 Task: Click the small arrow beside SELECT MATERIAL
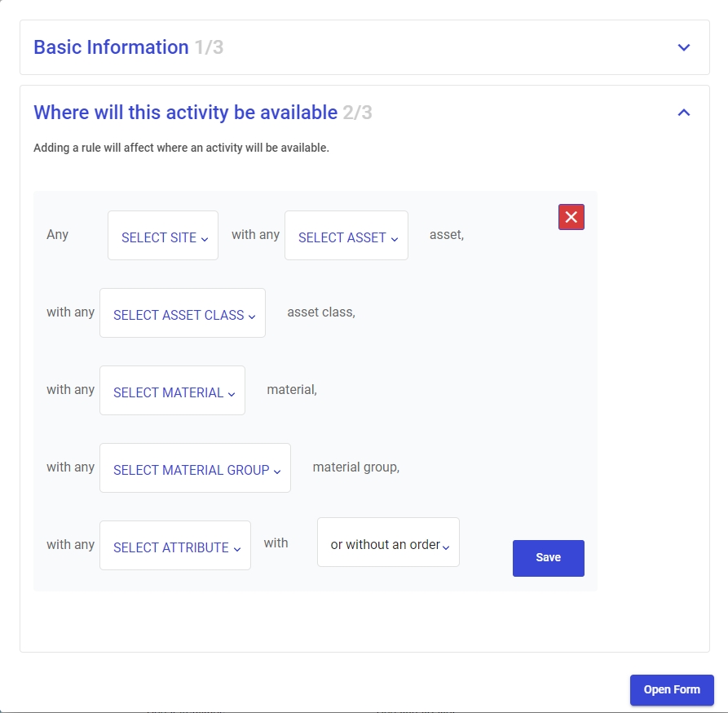pos(232,393)
